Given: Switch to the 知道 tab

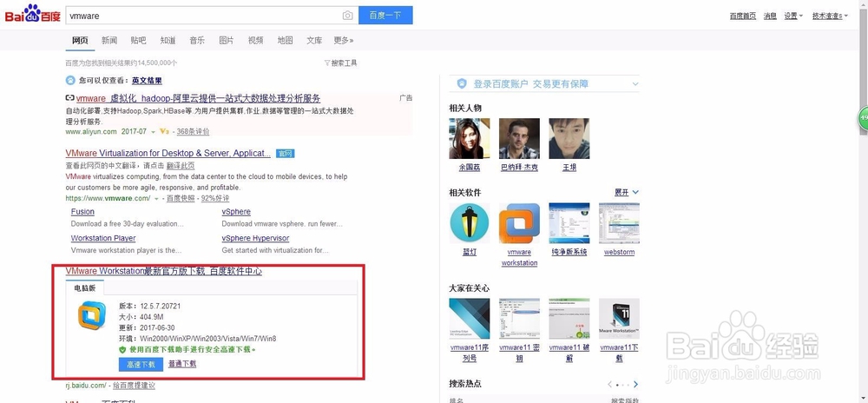Looking at the screenshot, I should tap(168, 41).
